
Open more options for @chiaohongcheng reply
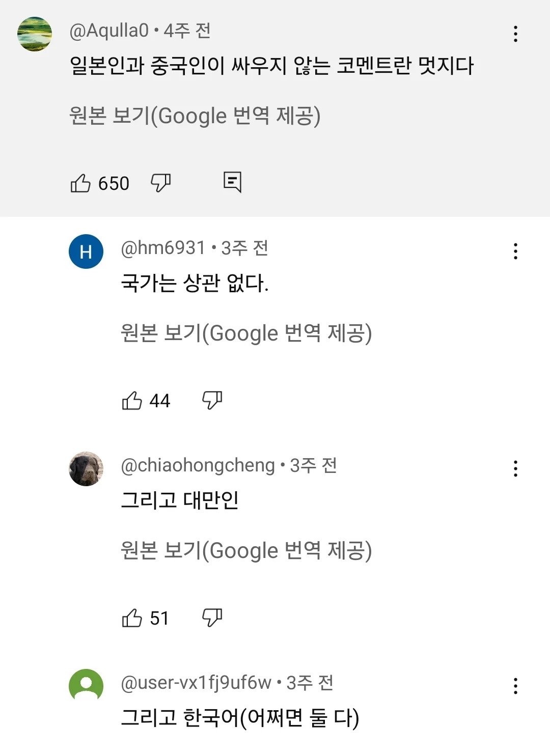pyautogui.click(x=515, y=468)
